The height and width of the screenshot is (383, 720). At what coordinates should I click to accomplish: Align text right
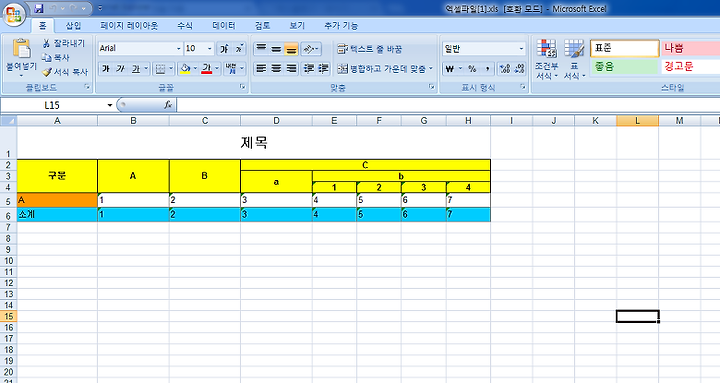tap(291, 69)
